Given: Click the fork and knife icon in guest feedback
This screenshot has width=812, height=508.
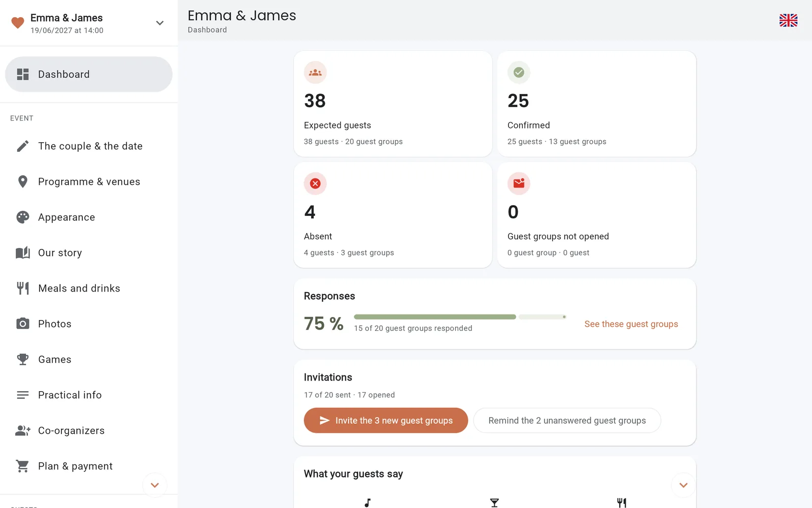Looking at the screenshot, I should tap(622, 502).
